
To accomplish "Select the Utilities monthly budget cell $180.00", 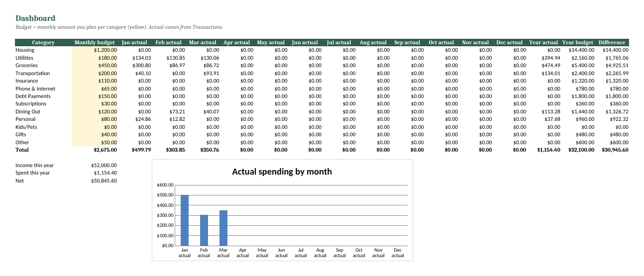I will coord(95,58).
